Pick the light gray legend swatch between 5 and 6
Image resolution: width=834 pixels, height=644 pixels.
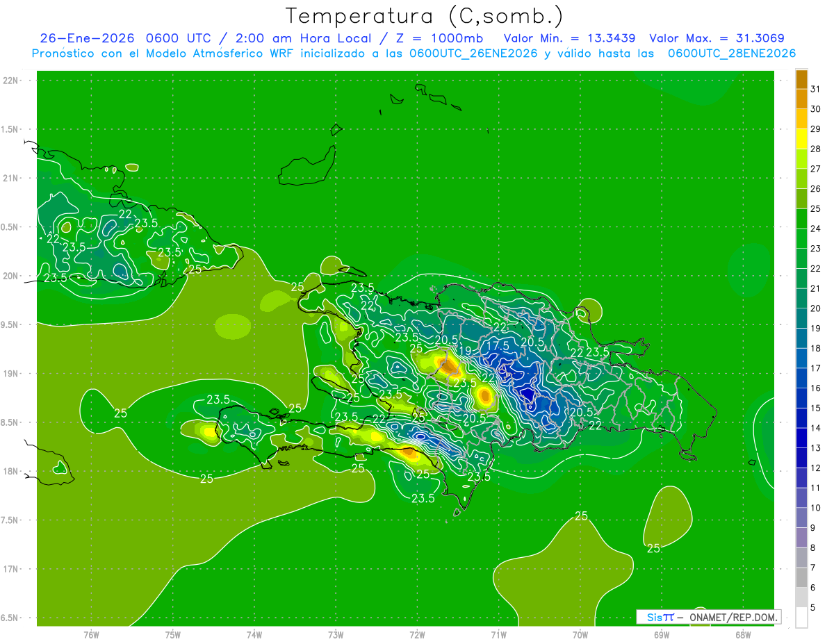801,597
